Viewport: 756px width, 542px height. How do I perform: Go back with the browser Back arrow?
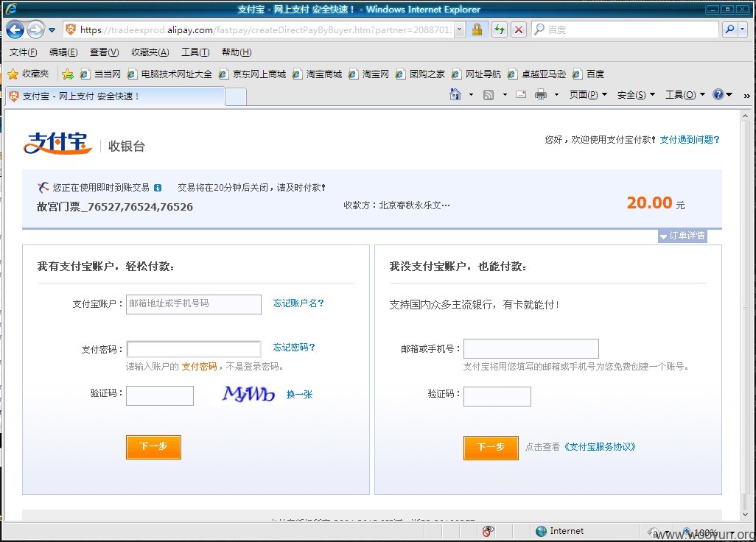[15, 30]
